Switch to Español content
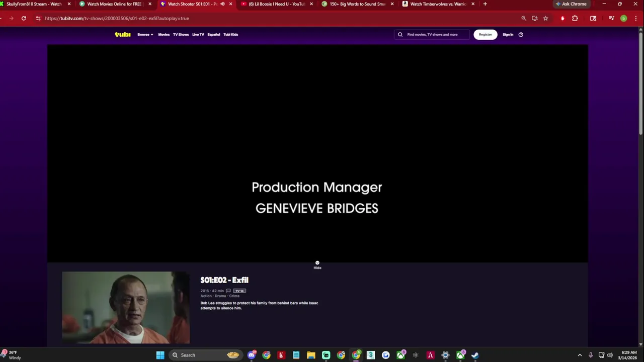This screenshot has height=362, width=644. (213, 34)
